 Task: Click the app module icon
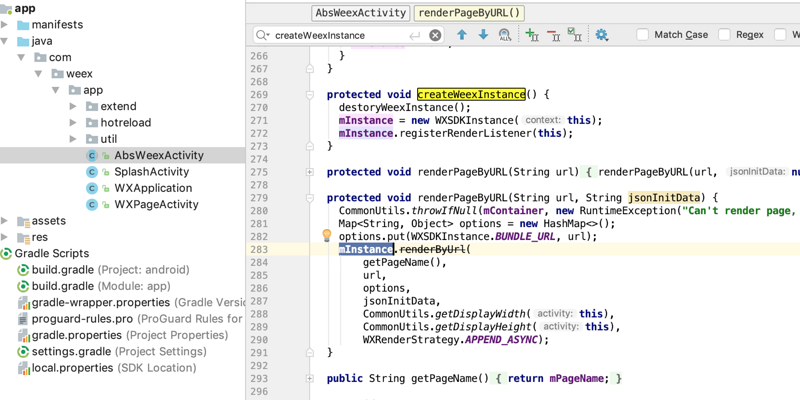6,8
